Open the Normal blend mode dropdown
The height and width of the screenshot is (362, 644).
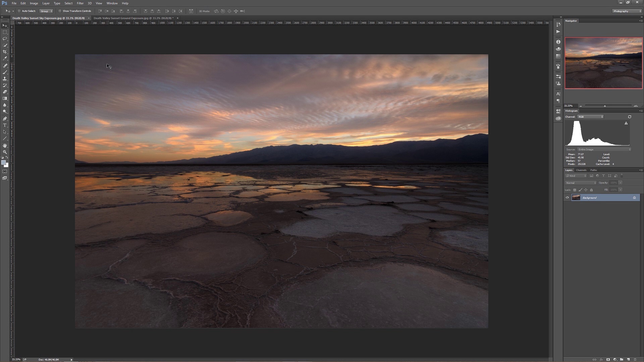click(581, 183)
